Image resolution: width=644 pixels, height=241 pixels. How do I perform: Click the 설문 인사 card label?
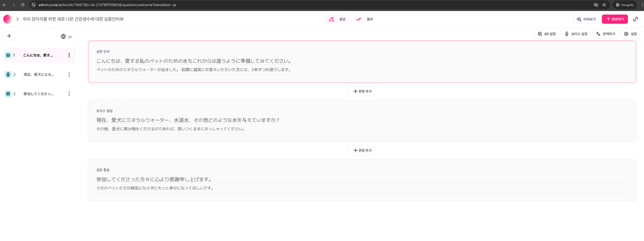(103, 52)
